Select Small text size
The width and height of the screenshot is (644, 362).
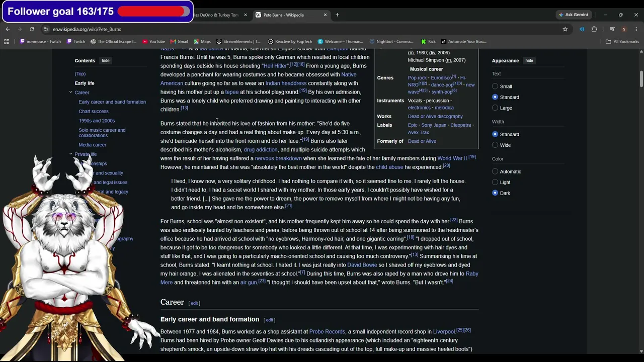495,86
